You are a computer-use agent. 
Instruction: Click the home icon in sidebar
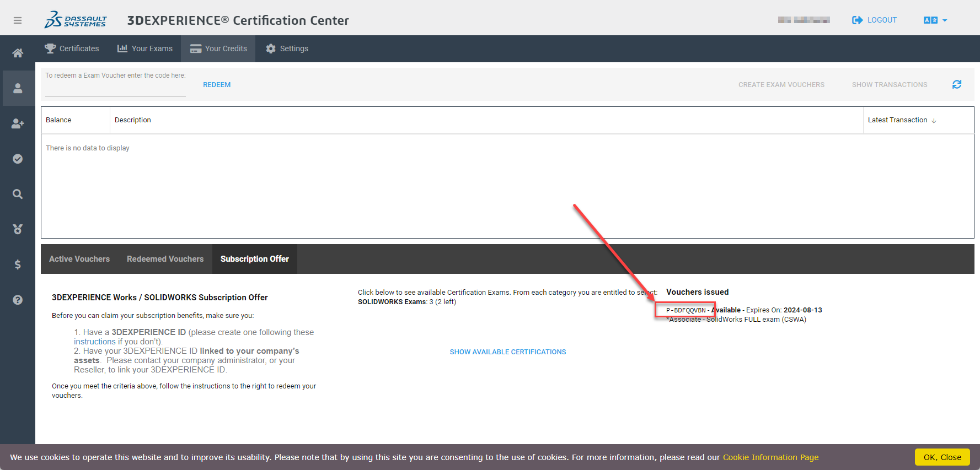(x=18, y=53)
